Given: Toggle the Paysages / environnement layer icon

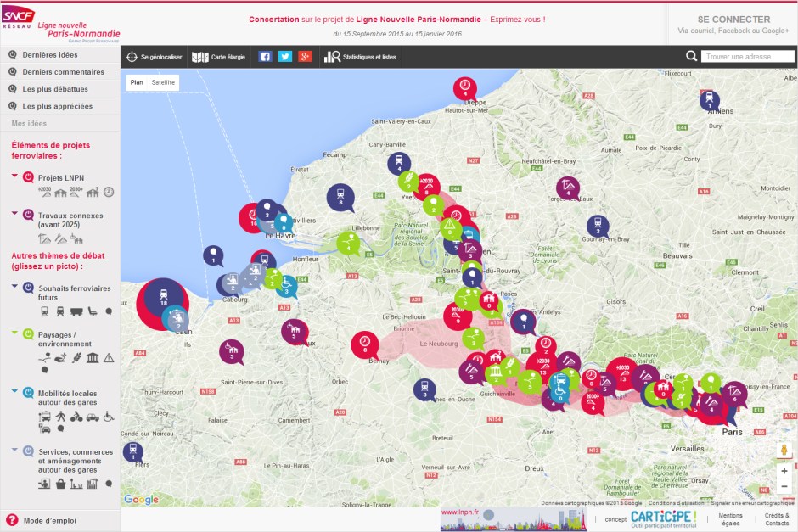Looking at the screenshot, I should (x=28, y=335).
